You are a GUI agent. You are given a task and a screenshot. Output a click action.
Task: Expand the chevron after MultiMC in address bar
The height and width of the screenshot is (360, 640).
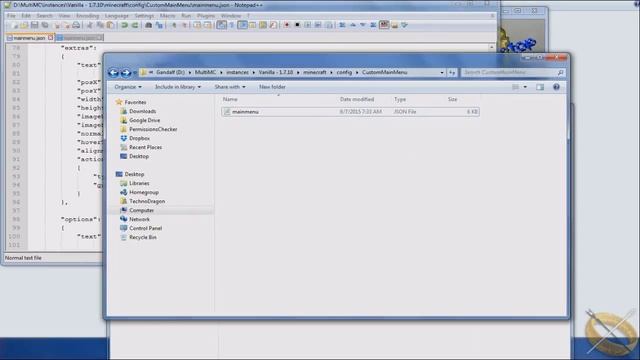221,72
